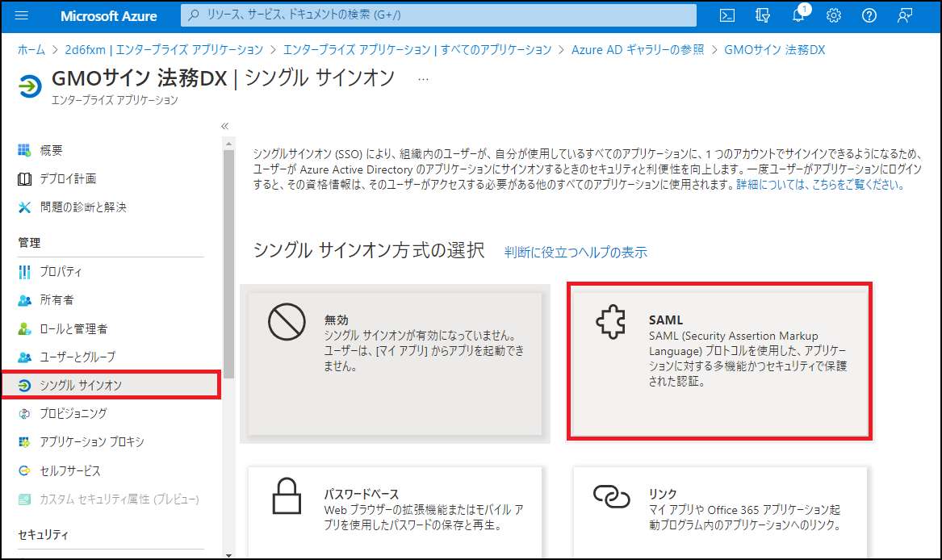Click the prohibited circle icon on 無効 card
This screenshot has width=942, height=560.
pos(287,321)
